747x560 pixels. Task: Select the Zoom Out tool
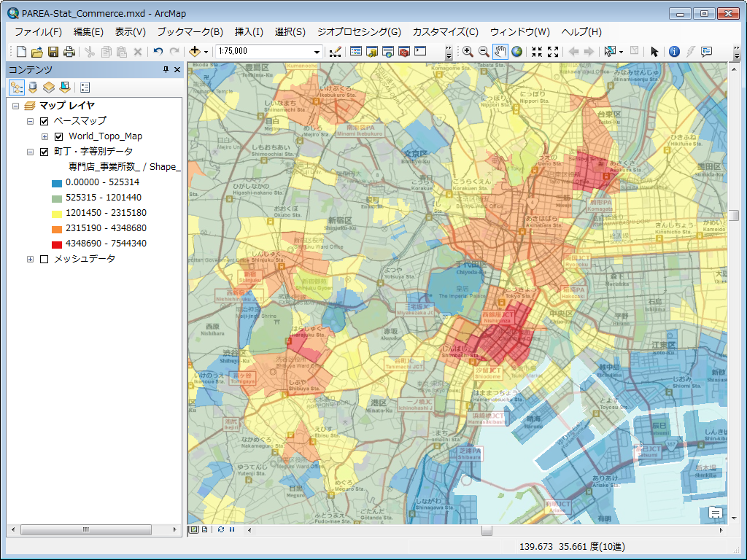click(x=484, y=52)
